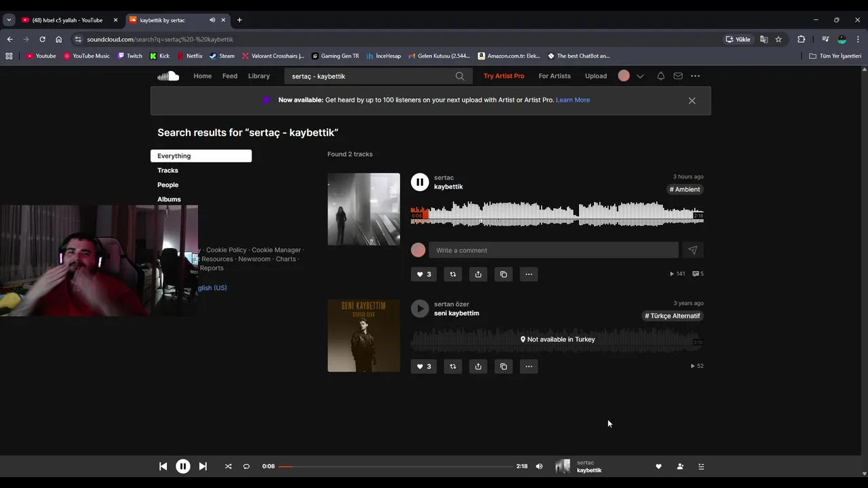Skip to next track in player
Viewport: 868px width, 488px height.
[203, 466]
